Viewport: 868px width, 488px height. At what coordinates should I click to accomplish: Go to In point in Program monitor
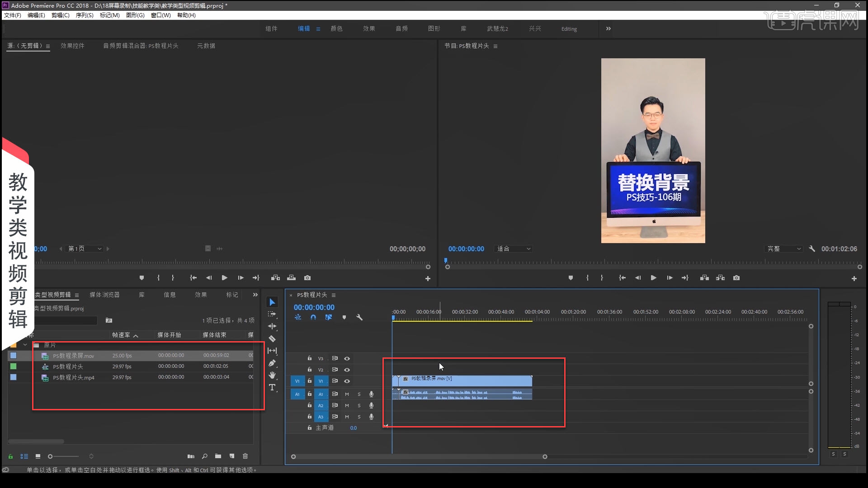622,278
